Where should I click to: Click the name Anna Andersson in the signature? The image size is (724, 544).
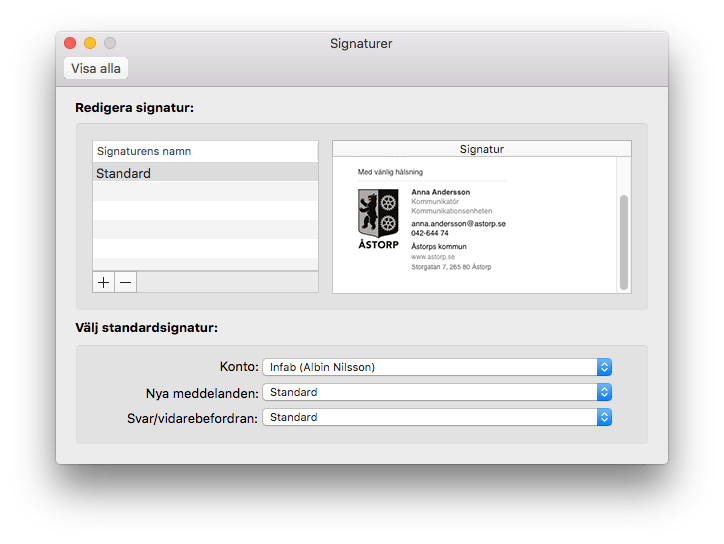(440, 192)
